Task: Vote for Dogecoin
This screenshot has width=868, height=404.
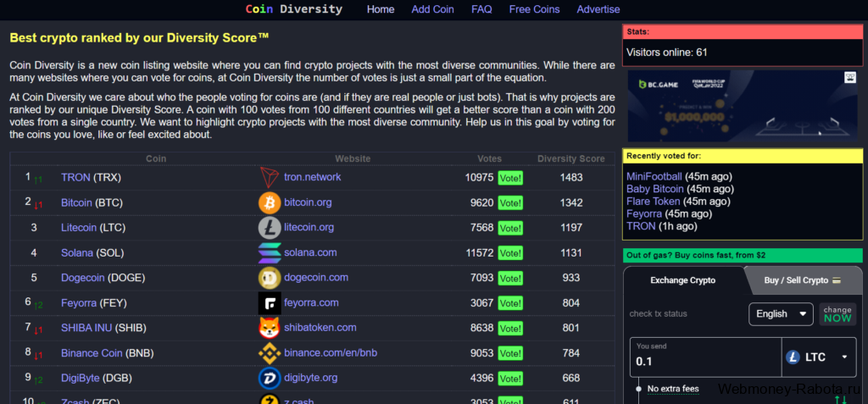Action: point(510,279)
